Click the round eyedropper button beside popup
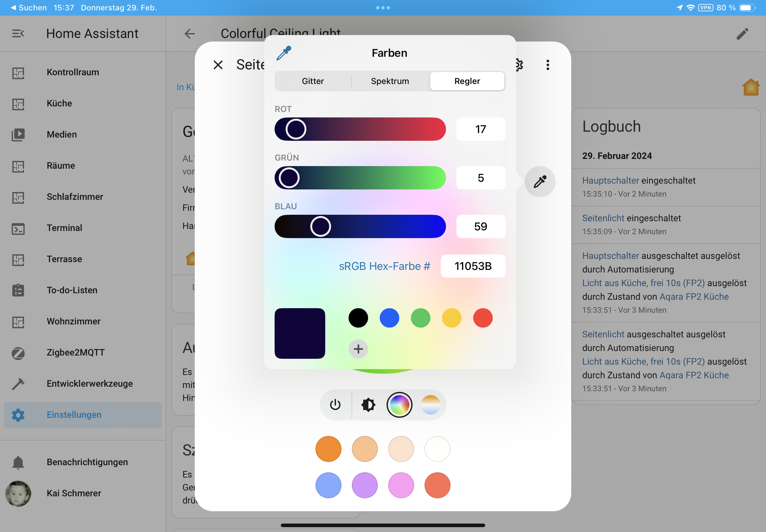The height and width of the screenshot is (532, 766). [539, 182]
